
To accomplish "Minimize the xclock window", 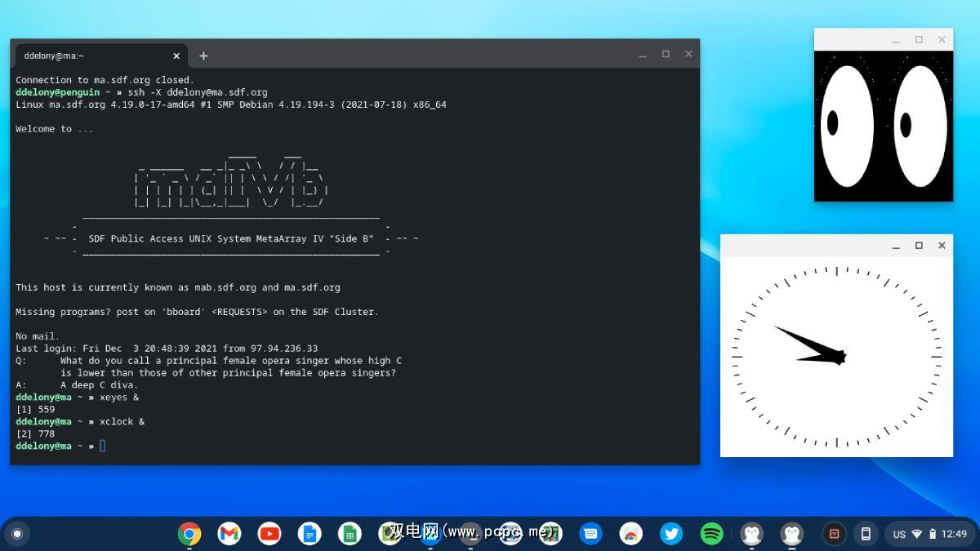I will [896, 246].
